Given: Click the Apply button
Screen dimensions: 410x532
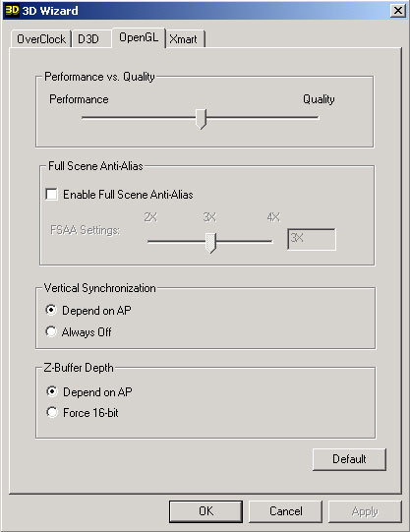Looking at the screenshot, I should pos(365,511).
